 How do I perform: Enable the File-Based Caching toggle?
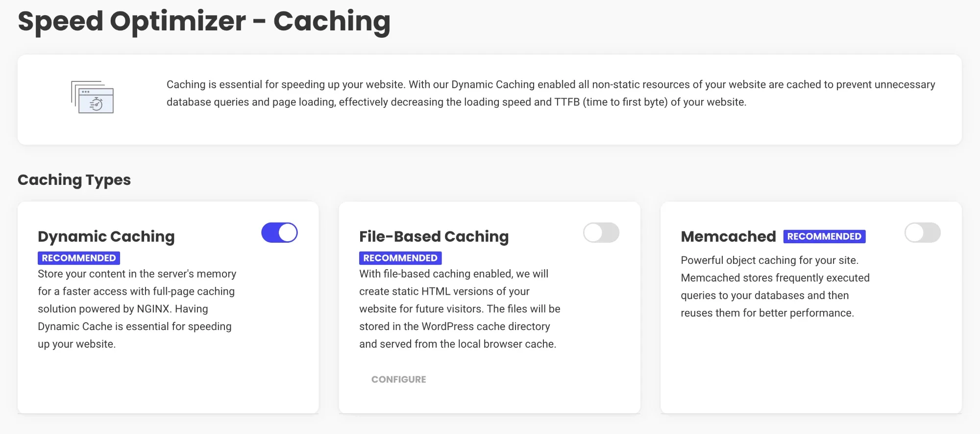[601, 232]
